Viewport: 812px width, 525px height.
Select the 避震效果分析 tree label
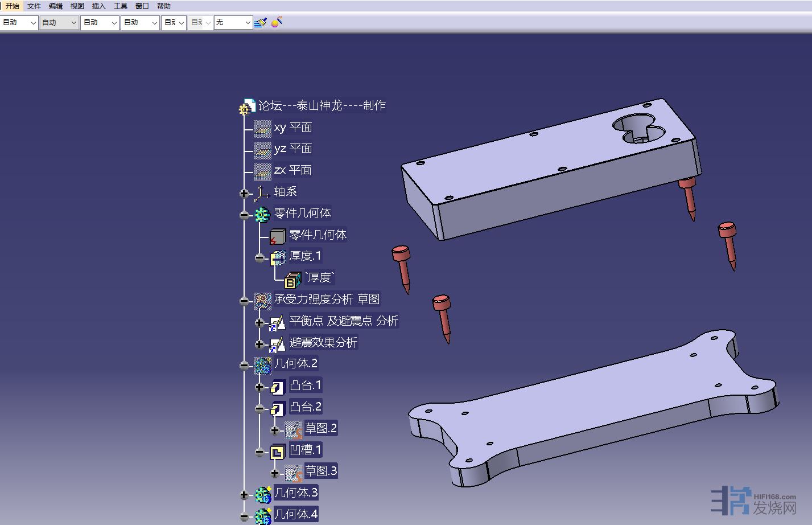point(323,342)
